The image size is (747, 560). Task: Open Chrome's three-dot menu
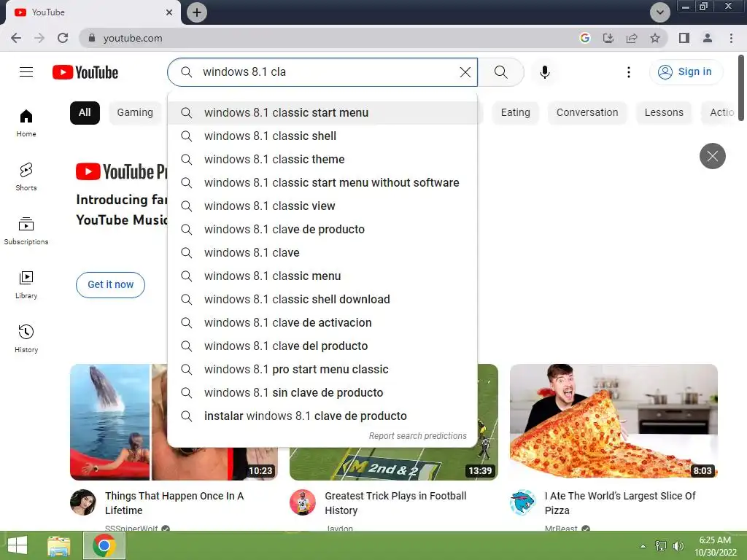[x=731, y=38]
